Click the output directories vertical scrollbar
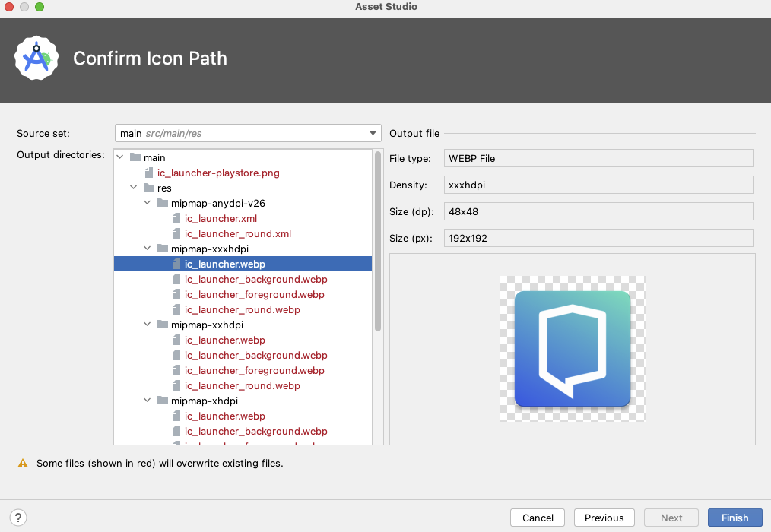 [x=378, y=240]
